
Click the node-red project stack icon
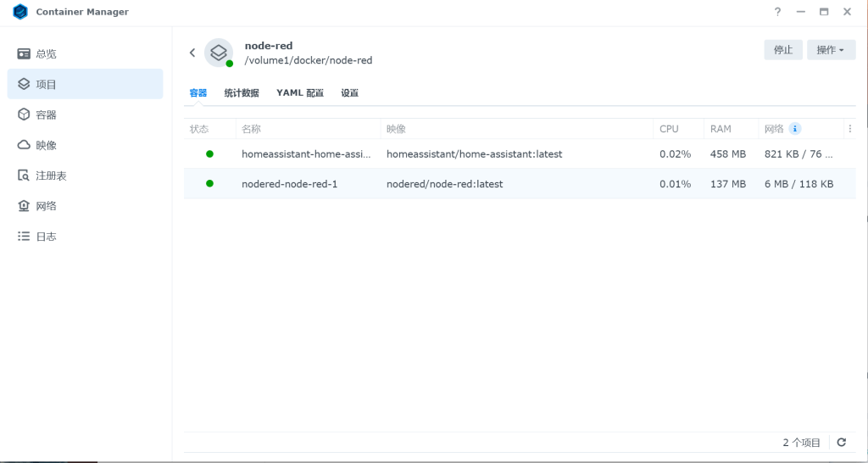(219, 53)
